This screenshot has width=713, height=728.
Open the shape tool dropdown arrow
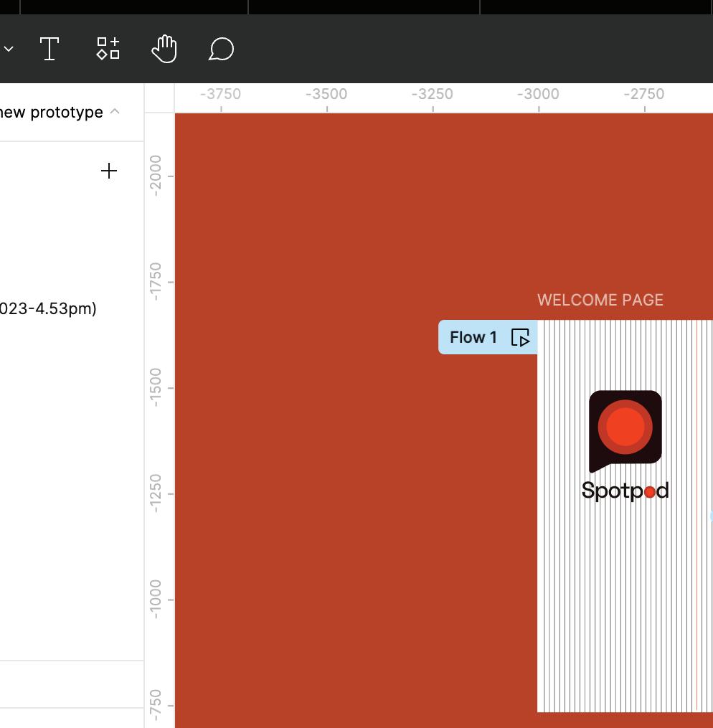pos(9,49)
